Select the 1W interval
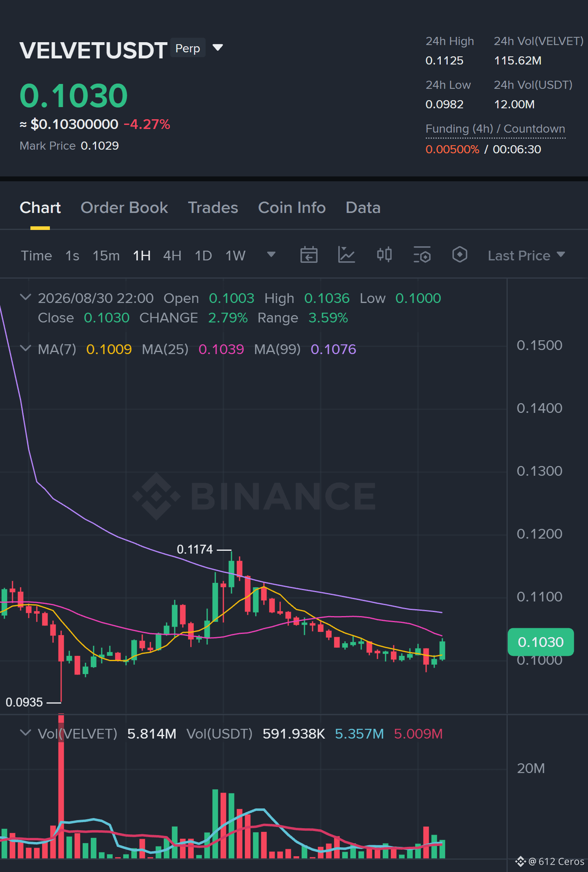Screen dimensions: 588x872 236,256
